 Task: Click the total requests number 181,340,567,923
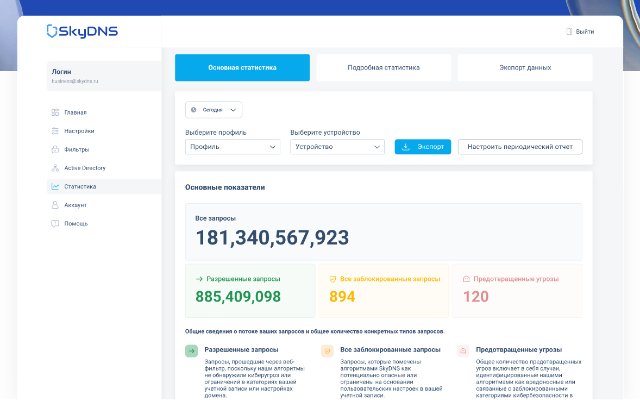coord(272,238)
